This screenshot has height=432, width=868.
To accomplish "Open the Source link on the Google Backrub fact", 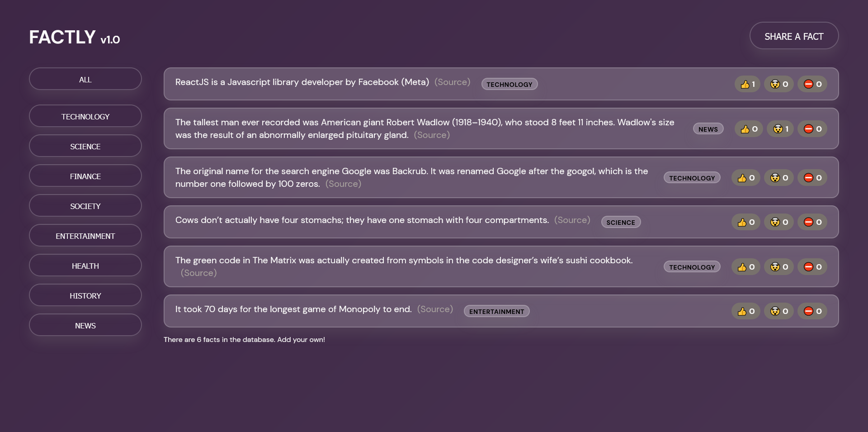I will (x=343, y=184).
